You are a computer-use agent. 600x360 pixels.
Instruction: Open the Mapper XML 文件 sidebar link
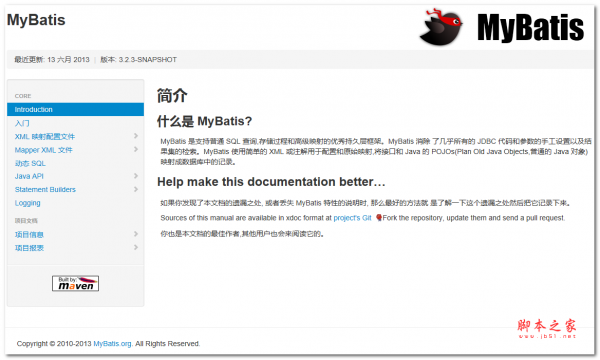pos(44,150)
